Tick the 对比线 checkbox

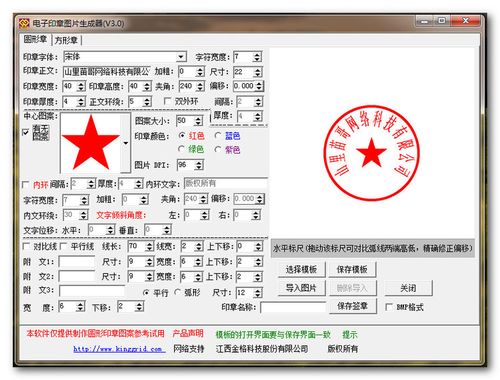26,246
